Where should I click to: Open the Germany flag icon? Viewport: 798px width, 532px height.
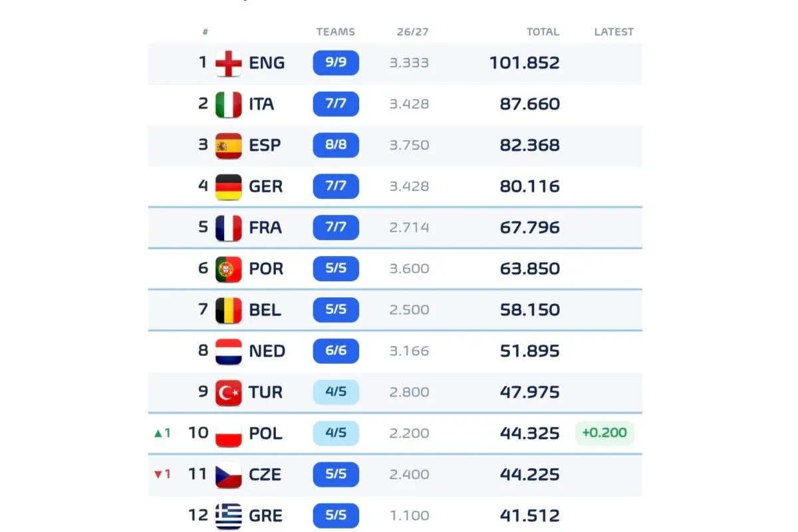[x=229, y=187]
